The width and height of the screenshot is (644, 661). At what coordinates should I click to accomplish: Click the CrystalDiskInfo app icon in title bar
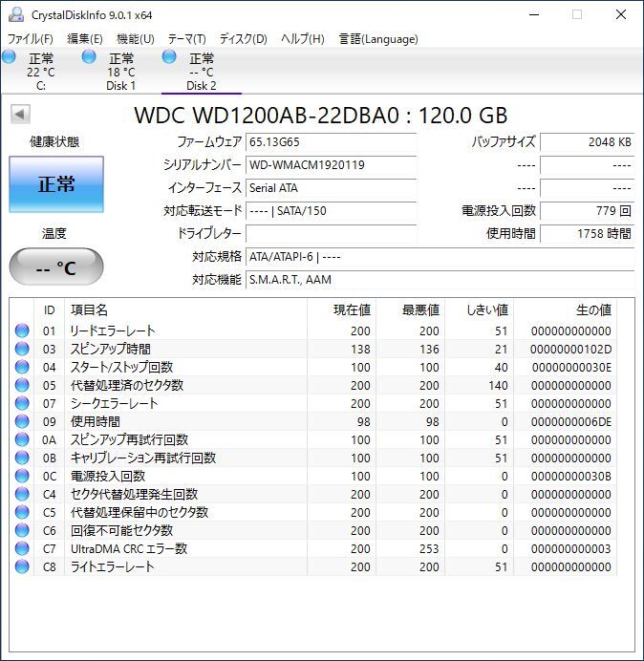point(16,14)
